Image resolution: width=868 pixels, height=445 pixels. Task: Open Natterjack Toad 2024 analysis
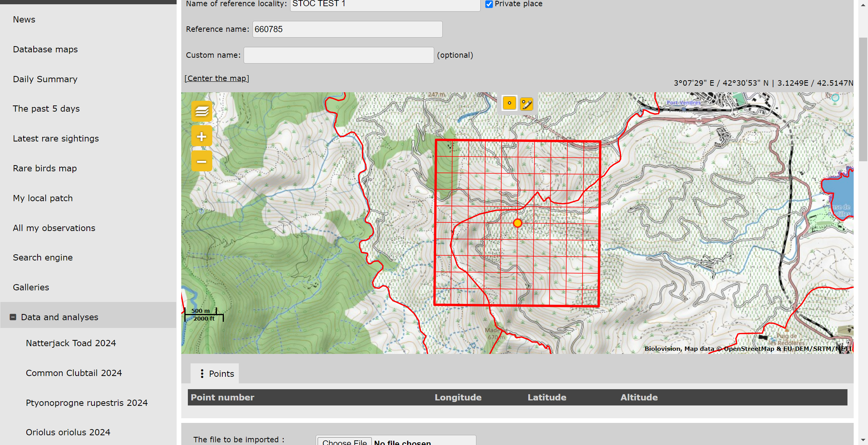pyautogui.click(x=71, y=343)
